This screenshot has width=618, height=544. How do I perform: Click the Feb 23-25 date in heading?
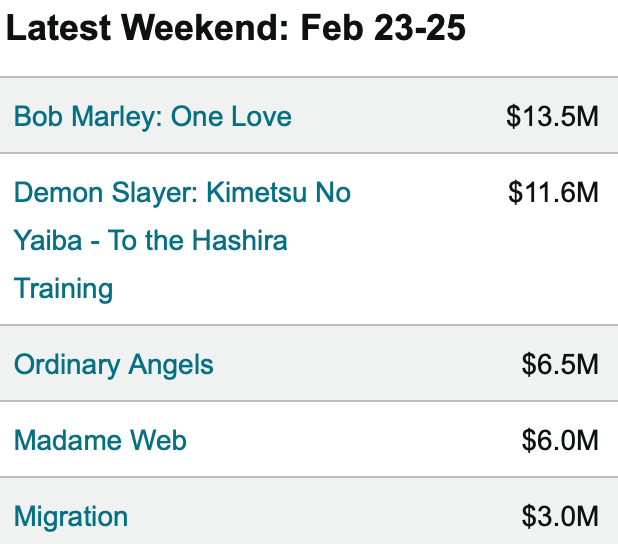(x=383, y=28)
